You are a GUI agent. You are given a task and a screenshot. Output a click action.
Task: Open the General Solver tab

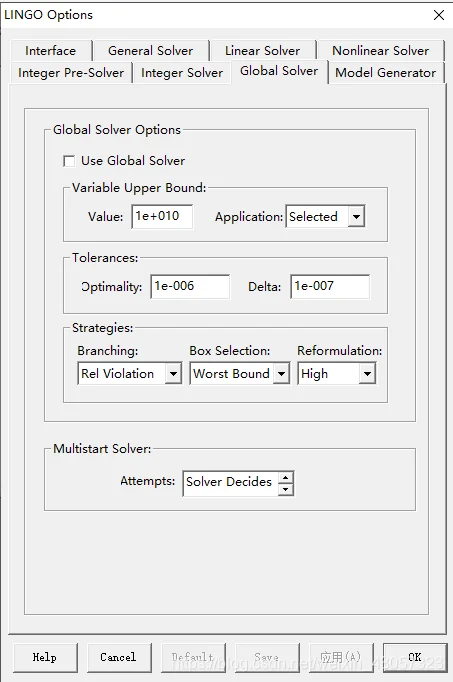[150, 51]
